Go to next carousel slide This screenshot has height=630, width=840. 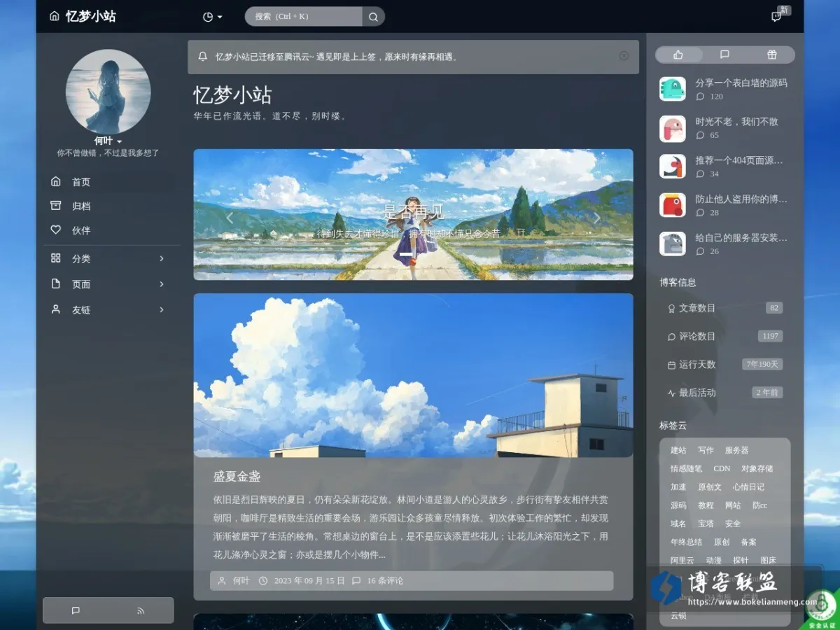(596, 218)
